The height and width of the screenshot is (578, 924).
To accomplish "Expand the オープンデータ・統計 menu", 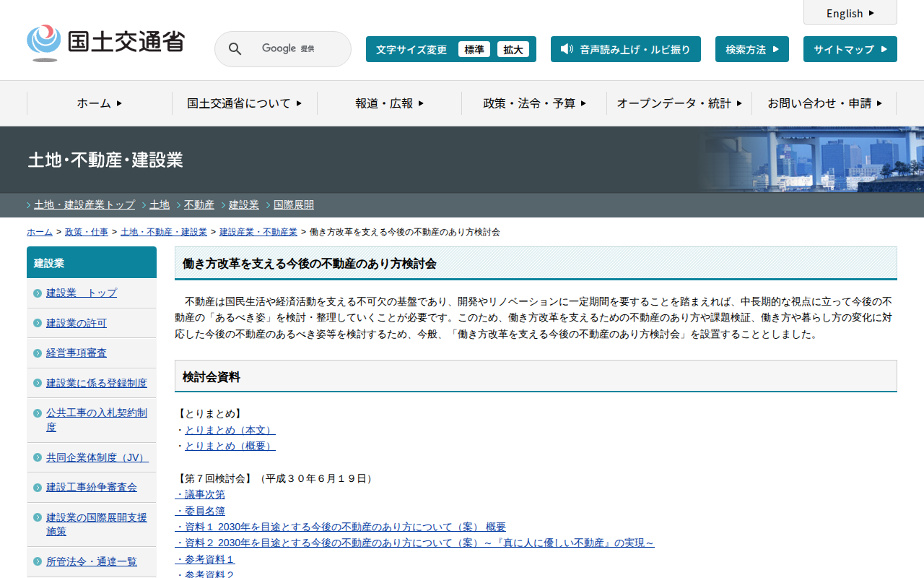I will 679,103.
